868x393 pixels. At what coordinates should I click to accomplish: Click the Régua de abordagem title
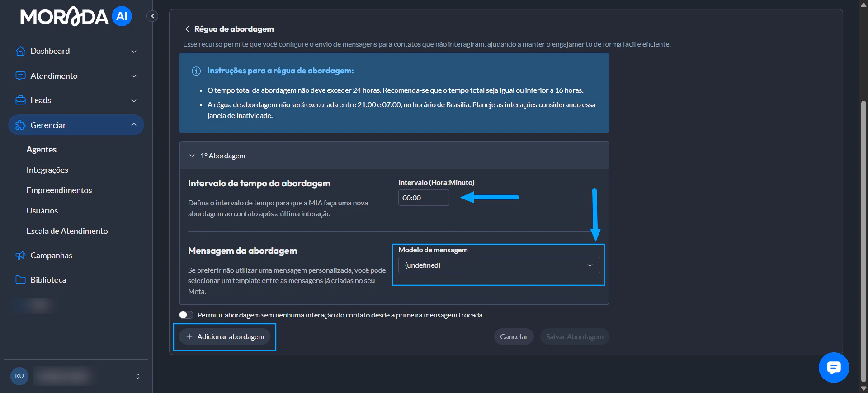click(x=234, y=29)
